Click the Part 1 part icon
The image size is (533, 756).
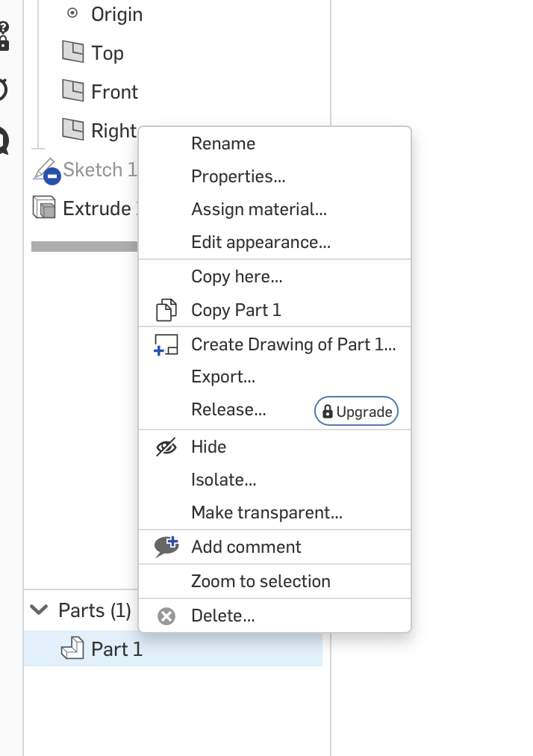(72, 648)
